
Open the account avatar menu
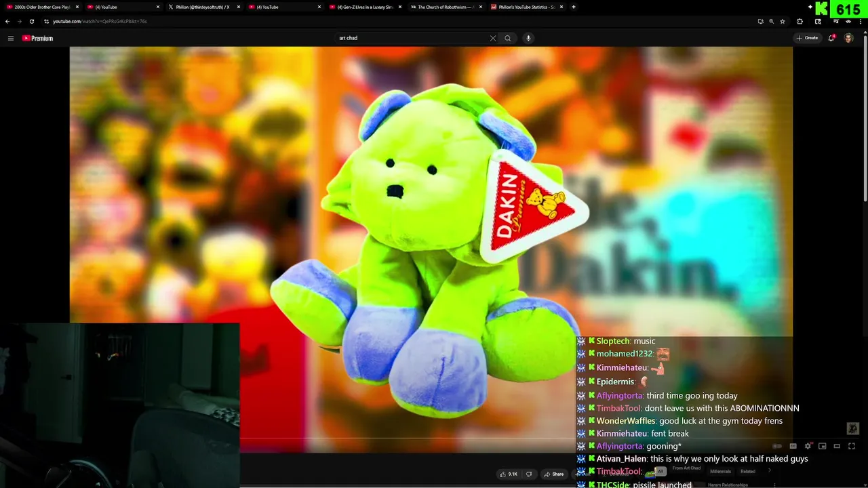point(848,38)
